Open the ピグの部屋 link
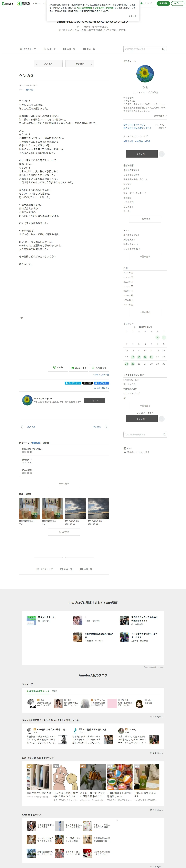 pos(153,92)
